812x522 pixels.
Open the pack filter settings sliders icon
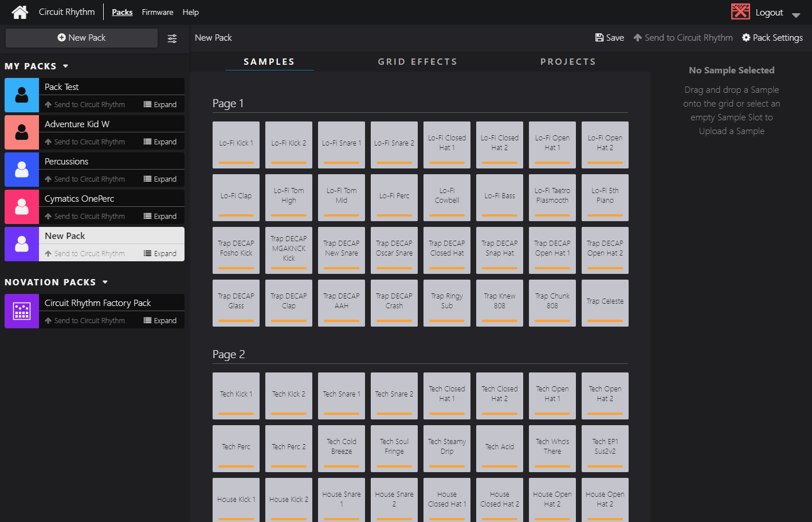click(x=172, y=38)
